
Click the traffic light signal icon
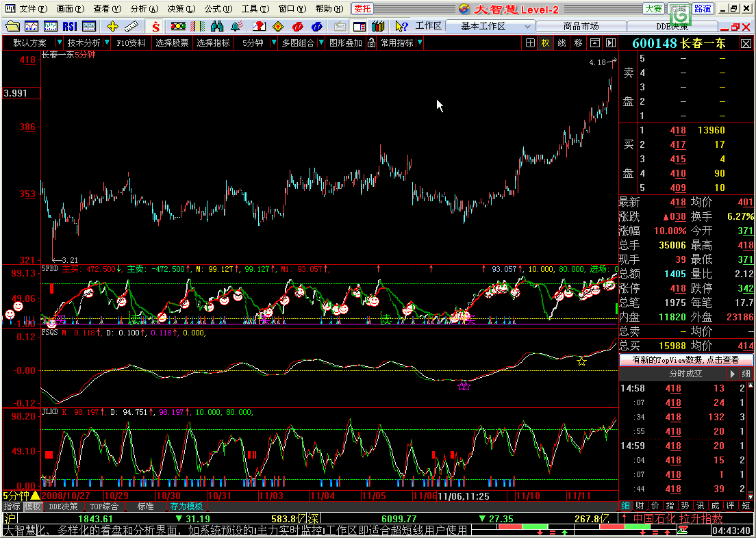click(179, 26)
